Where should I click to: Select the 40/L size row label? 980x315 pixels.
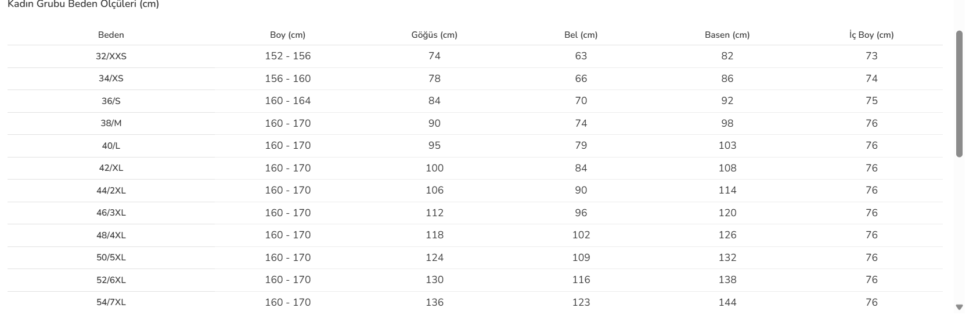click(x=111, y=146)
